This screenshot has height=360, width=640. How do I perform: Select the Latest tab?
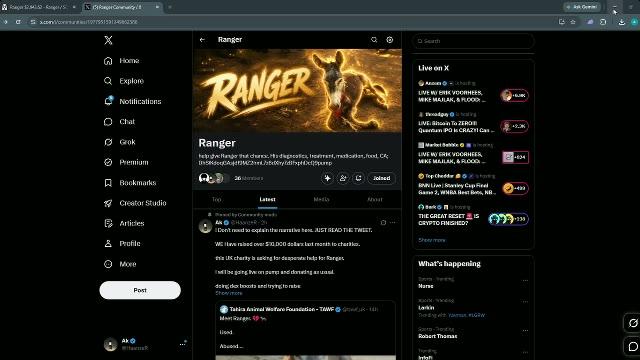[267, 200]
